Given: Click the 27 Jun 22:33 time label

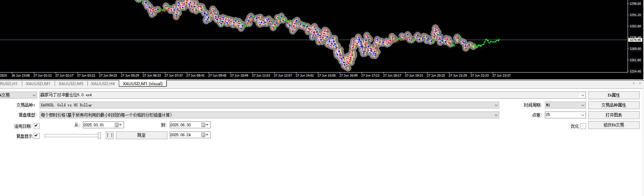Looking at the screenshot, I should point(479,75).
